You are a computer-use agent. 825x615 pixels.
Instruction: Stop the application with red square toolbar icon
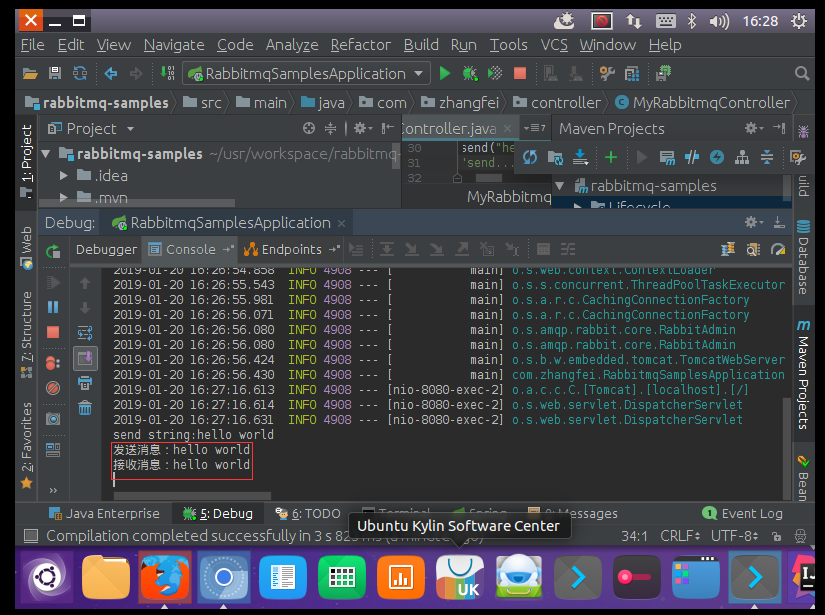point(520,73)
